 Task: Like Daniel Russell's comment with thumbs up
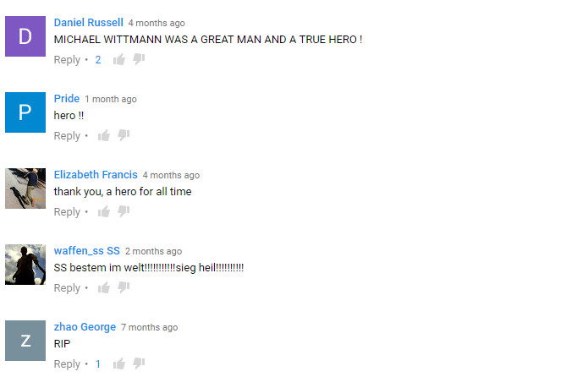119,59
